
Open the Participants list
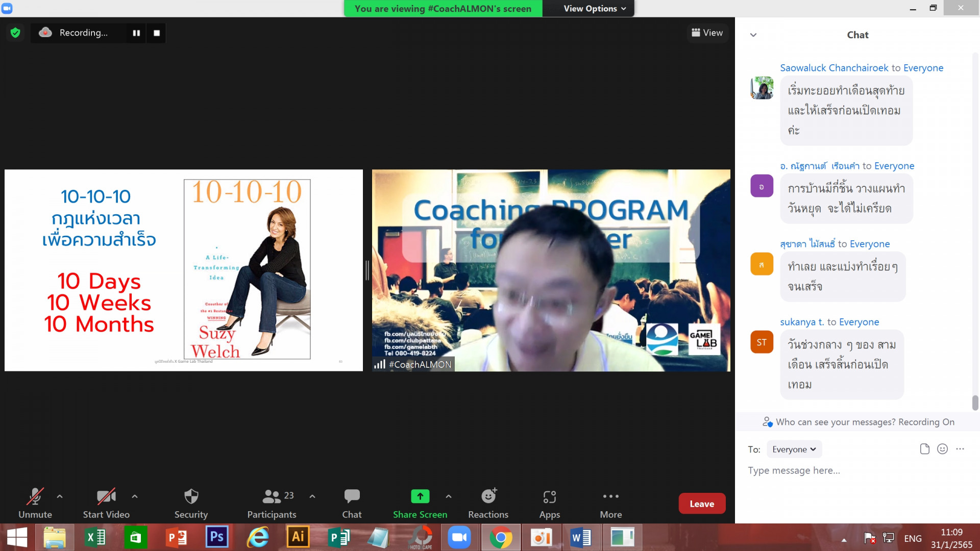tap(272, 503)
